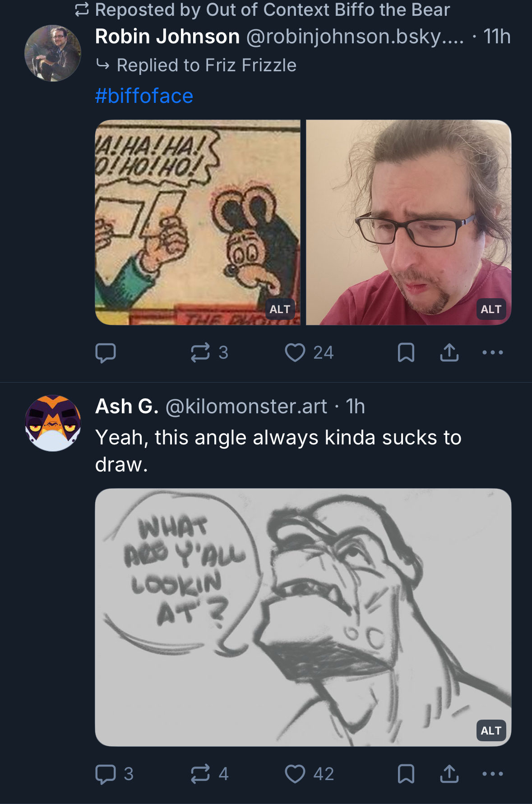Viewport: 532px width, 804px height.
Task: Open more options on Robin Johnson's post
Action: pyautogui.click(x=492, y=353)
